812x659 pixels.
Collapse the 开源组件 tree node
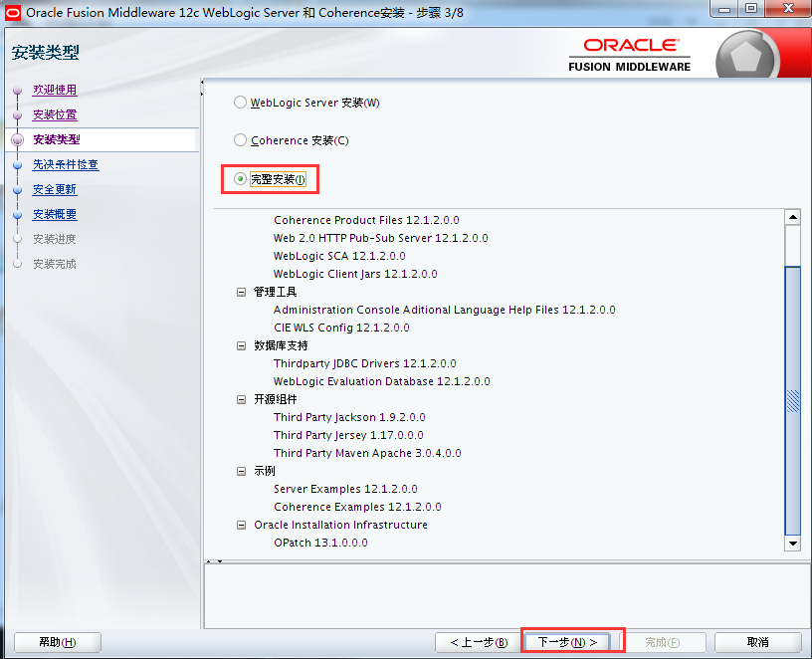pyautogui.click(x=241, y=399)
